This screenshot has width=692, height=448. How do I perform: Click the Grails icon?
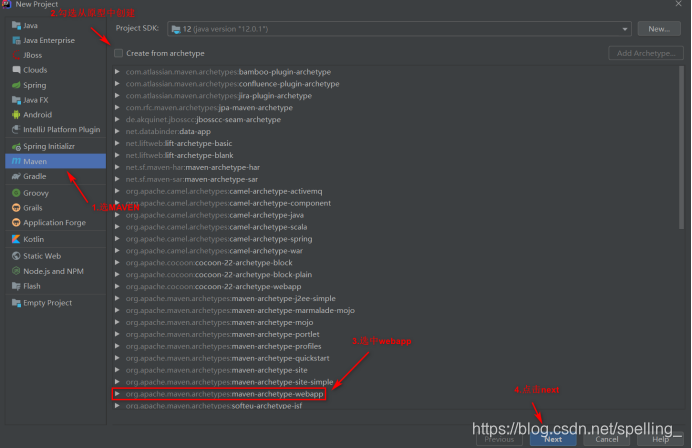pyautogui.click(x=16, y=208)
